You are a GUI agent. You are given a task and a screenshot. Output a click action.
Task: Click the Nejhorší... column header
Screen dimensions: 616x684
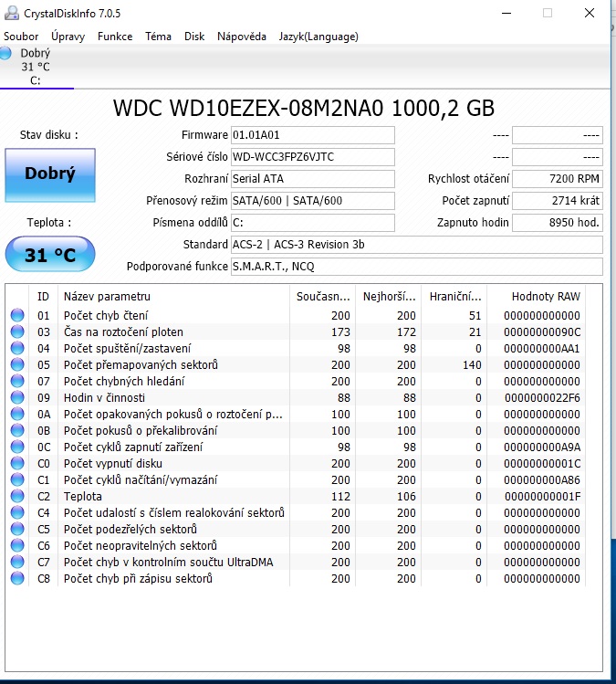pos(389,297)
